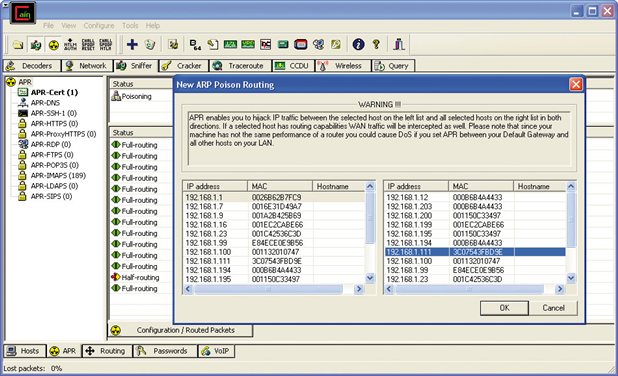This screenshot has width=618, height=376.
Task: Click the red and black toolbar icon
Action: click(301, 45)
